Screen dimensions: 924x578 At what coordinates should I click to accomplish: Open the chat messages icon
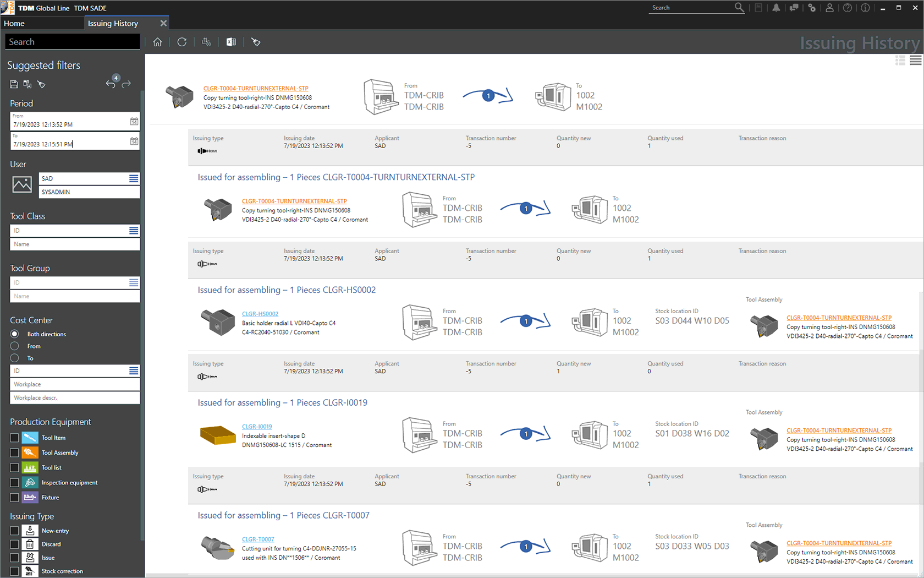point(794,8)
